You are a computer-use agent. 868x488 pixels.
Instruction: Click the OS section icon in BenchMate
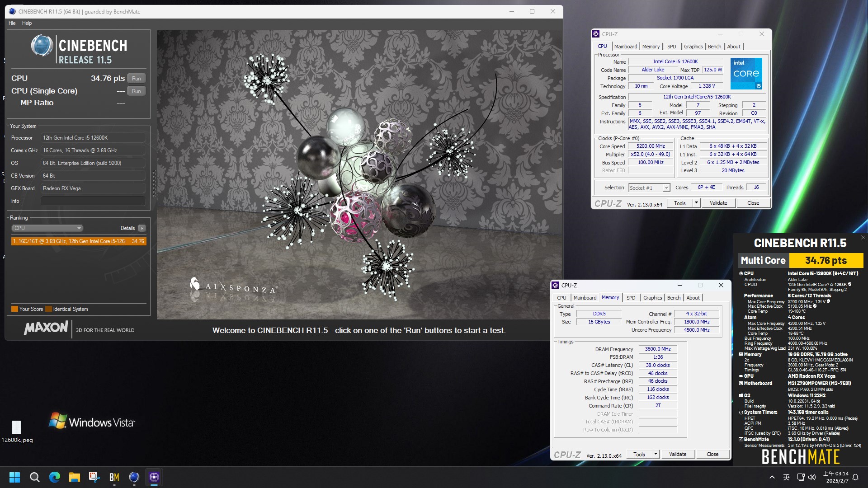(x=741, y=395)
